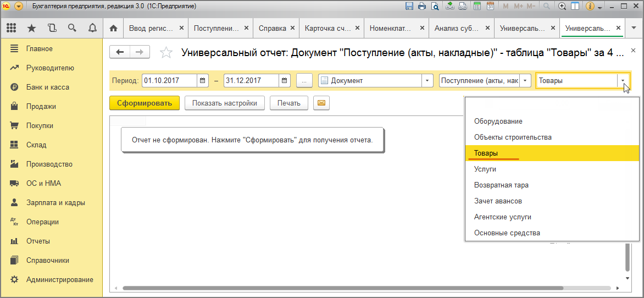Toggle the window panels layout icon
Image resolution: width=644 pixels, height=298 pixels.
575,6
